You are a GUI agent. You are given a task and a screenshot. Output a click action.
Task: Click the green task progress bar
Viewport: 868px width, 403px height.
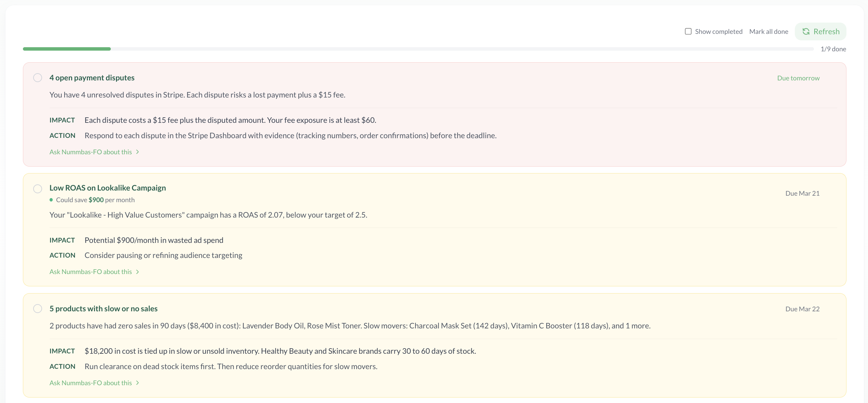(67, 49)
